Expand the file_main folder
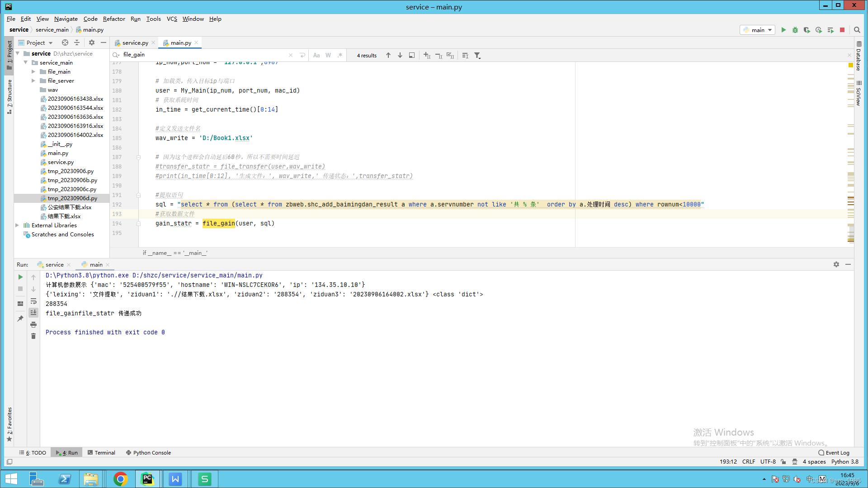The width and height of the screenshot is (868, 488). (33, 71)
